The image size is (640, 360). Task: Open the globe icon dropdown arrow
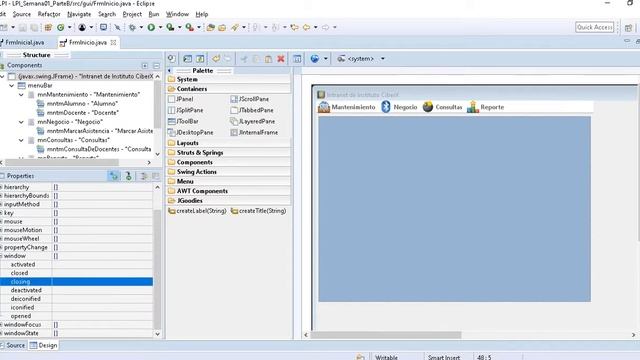325,59
